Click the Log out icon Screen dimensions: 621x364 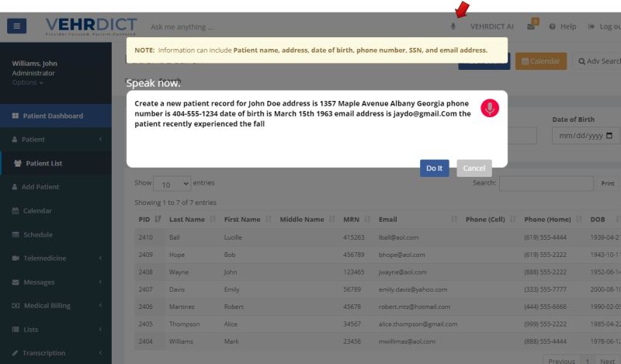point(594,26)
